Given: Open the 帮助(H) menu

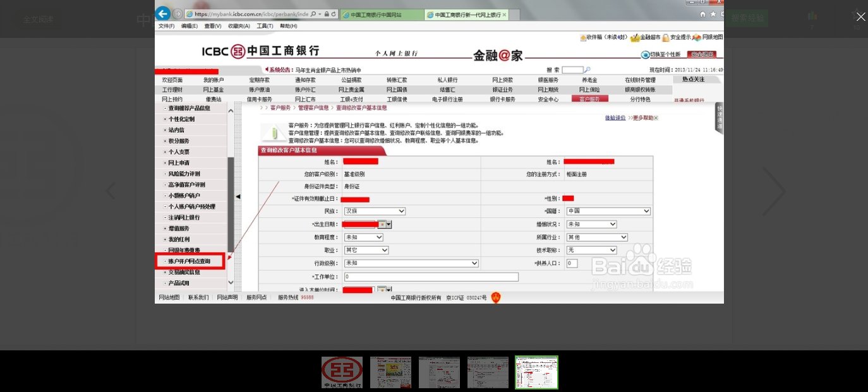Looking at the screenshot, I should (288, 26).
